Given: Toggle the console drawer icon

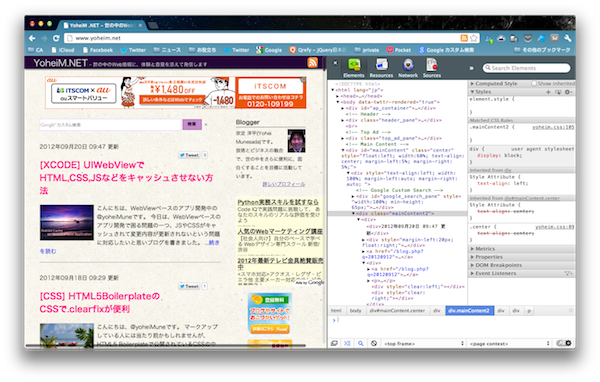Looking at the screenshot, I should click(347, 344).
